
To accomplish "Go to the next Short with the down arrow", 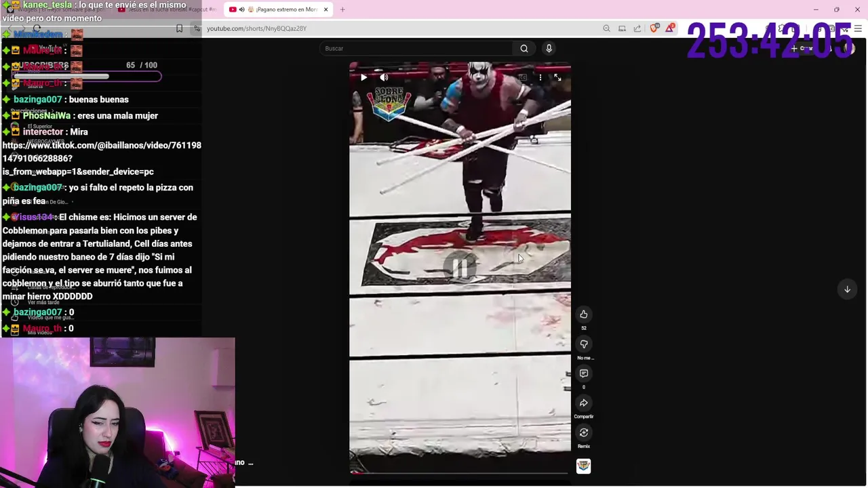I will pos(847,289).
